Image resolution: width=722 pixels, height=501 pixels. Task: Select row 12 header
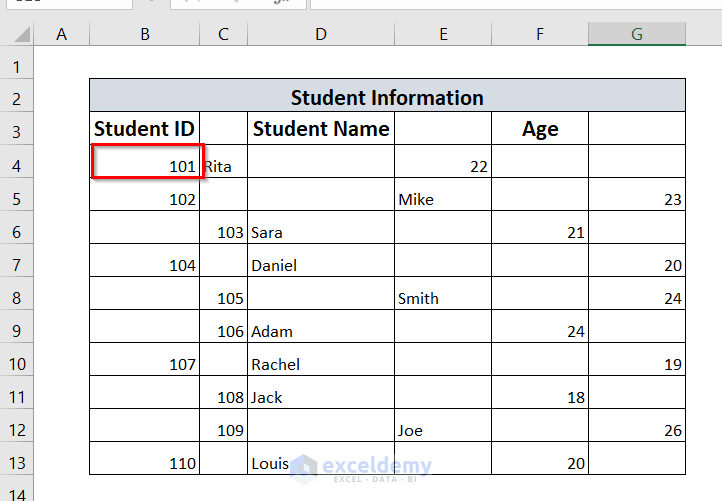[17, 425]
